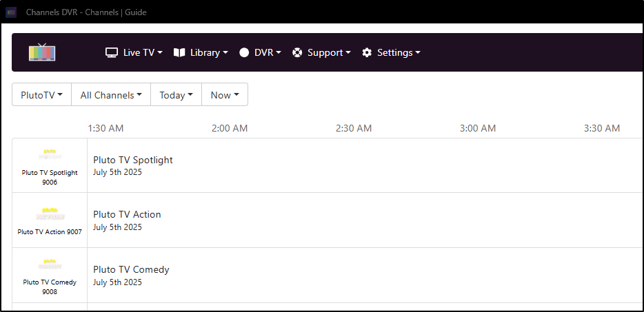Click the Pluto TV Spotlight channel logo

(x=50, y=154)
